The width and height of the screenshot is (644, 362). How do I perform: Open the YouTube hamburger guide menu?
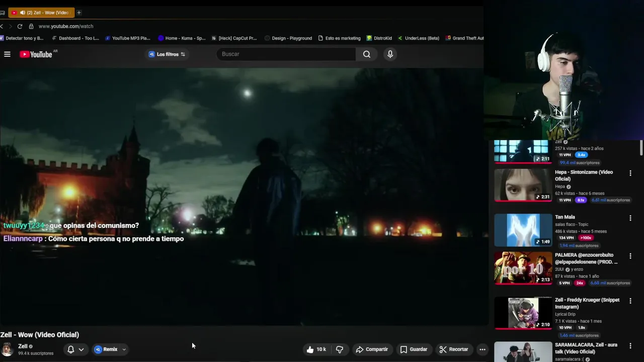[x=7, y=54]
